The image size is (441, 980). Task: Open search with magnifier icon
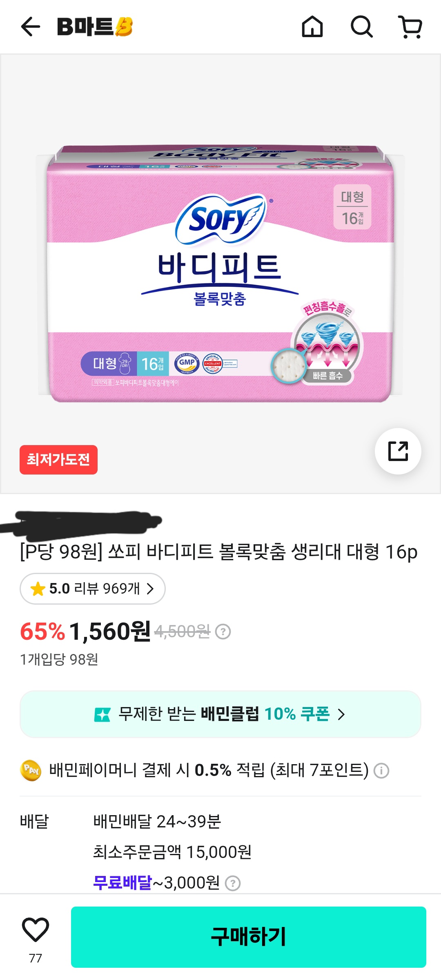click(362, 27)
